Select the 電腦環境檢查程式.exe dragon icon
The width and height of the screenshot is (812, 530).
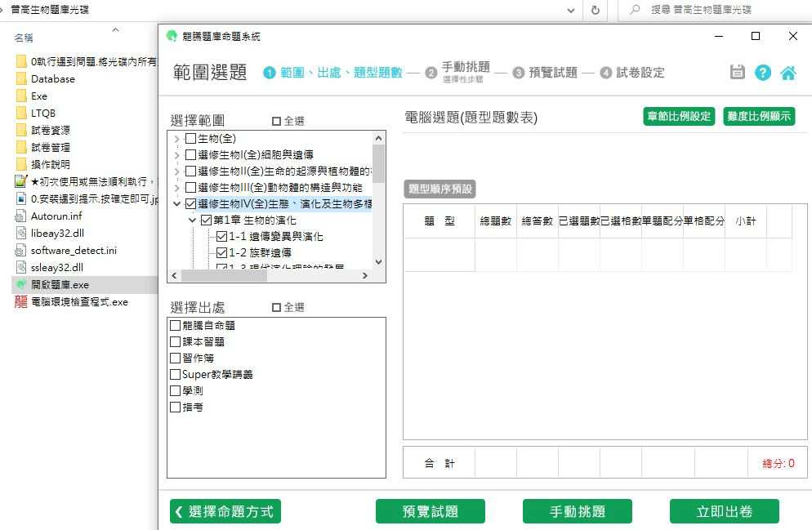[x=20, y=301]
